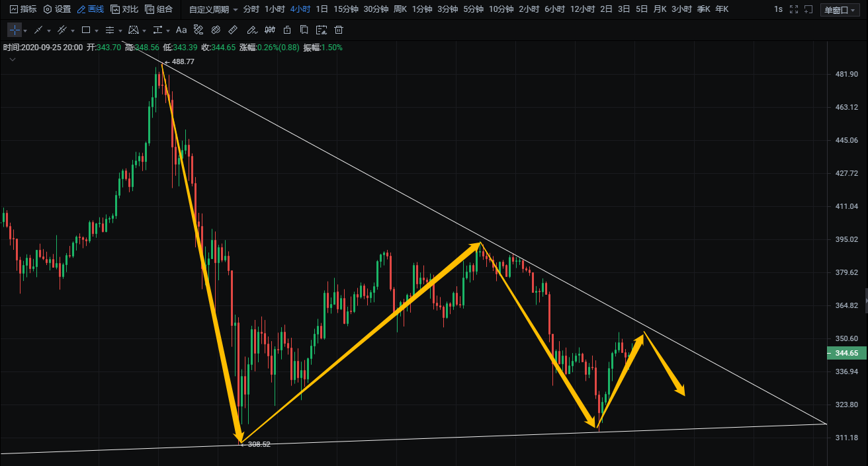Open the 自定义周期 custom period dropdown
Image resolution: width=868 pixels, height=466 pixels.
(x=212, y=9)
